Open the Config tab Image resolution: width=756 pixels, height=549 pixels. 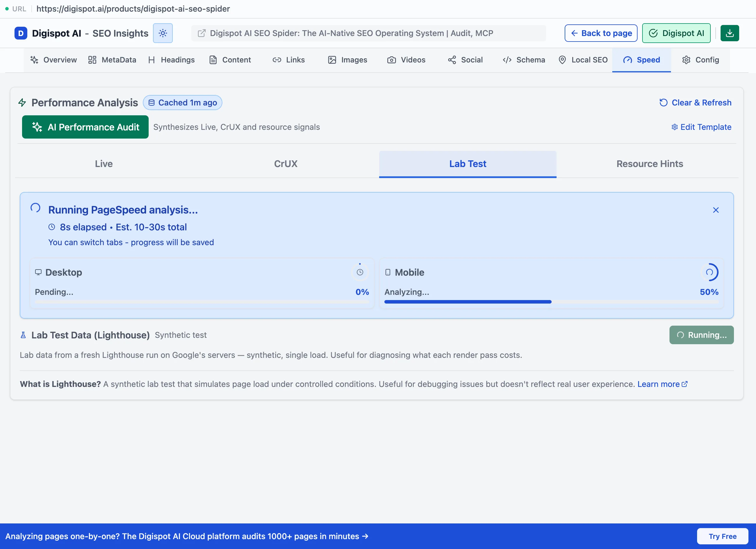701,60
